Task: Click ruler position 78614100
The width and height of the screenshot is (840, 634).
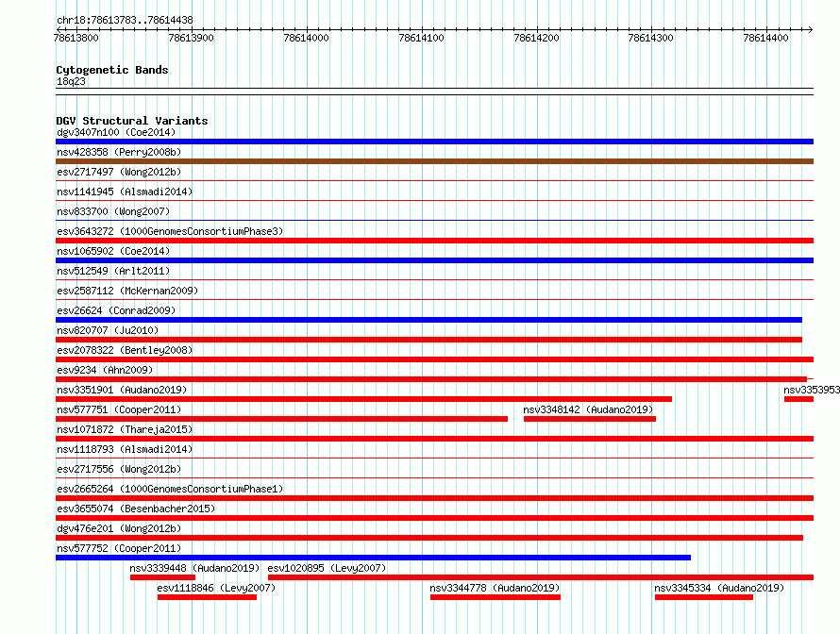Action: (x=421, y=38)
